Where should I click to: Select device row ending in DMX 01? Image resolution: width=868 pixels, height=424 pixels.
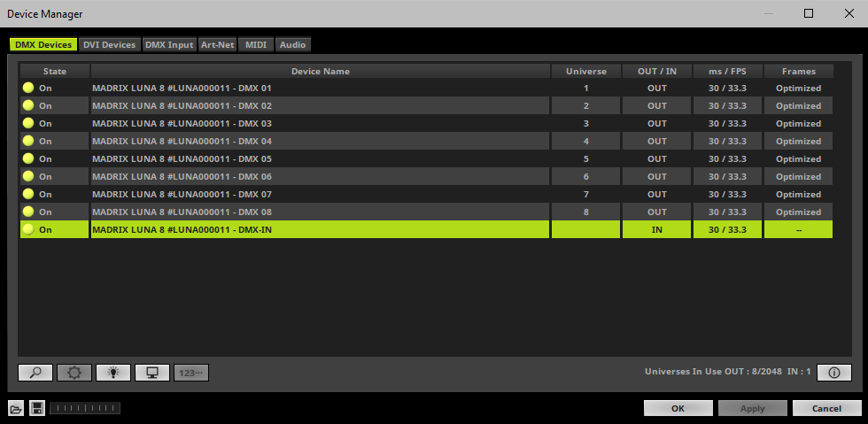(426, 88)
